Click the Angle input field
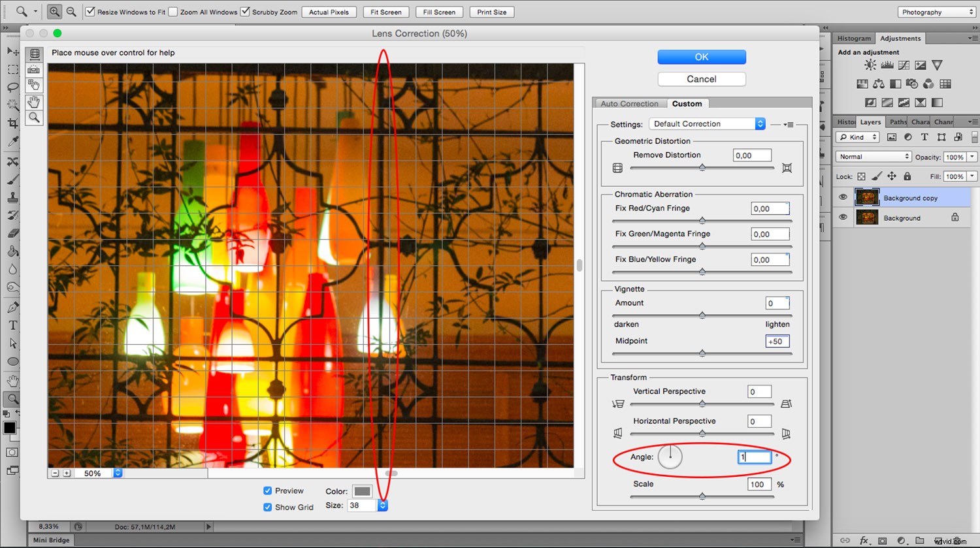This screenshot has width=980, height=548. (755, 457)
